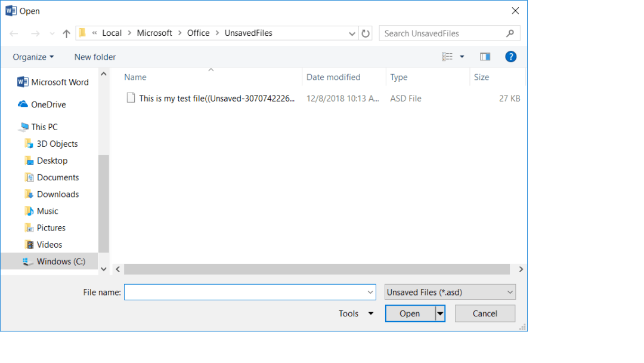The height and width of the screenshot is (363, 644).
Task: Expand the Open button split arrow
Action: (439, 313)
